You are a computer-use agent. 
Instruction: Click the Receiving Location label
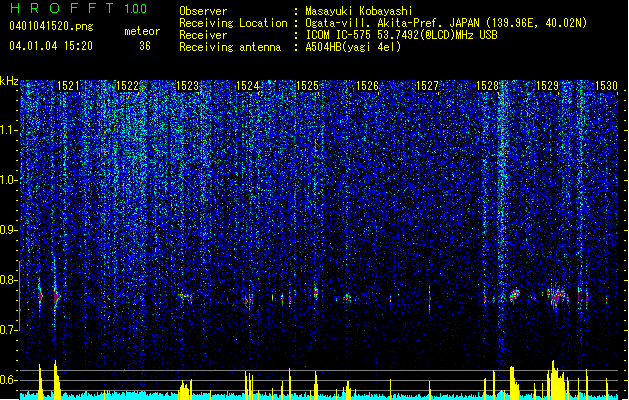coord(233,23)
